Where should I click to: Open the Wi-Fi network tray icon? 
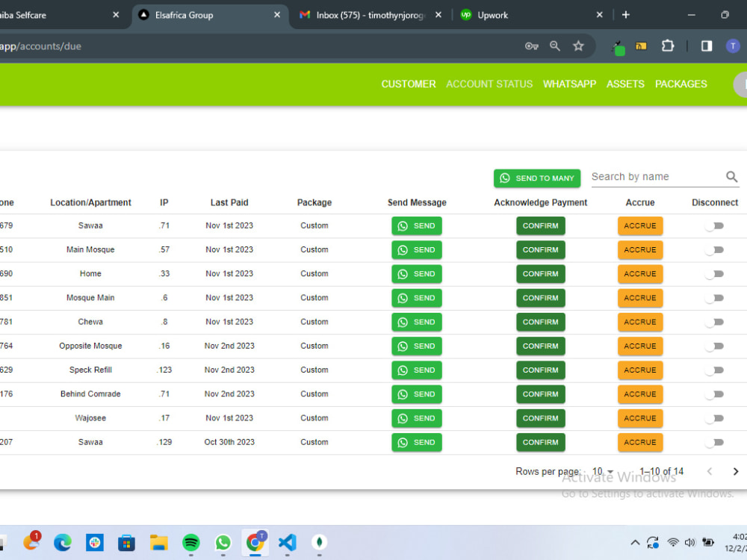(x=673, y=542)
